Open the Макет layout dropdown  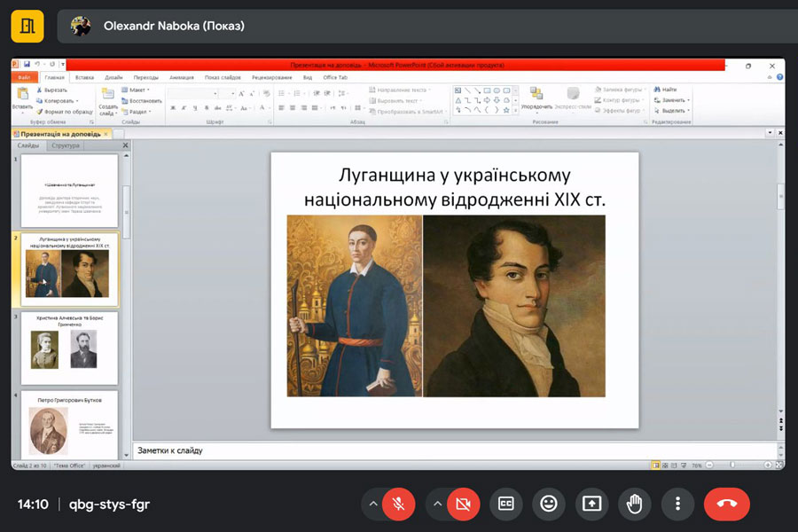(137, 90)
